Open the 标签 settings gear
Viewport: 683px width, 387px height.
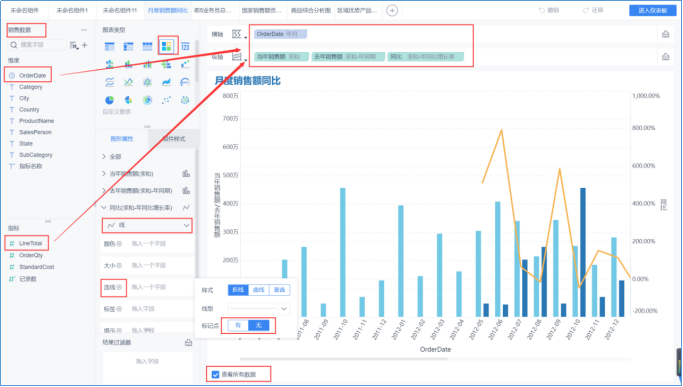(x=119, y=309)
